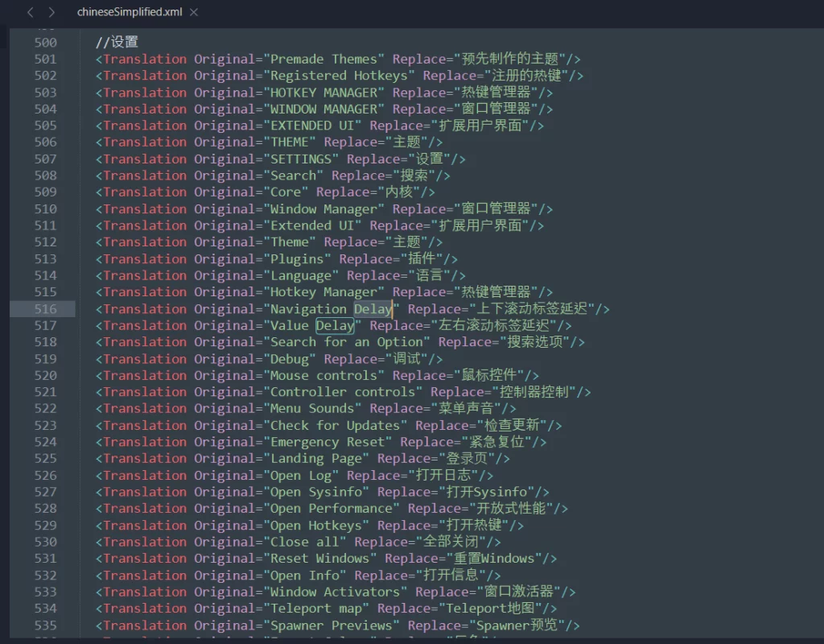This screenshot has height=644, width=824.
Task: Click "HOTKEY MANAGER" on line 503
Action: (323, 93)
